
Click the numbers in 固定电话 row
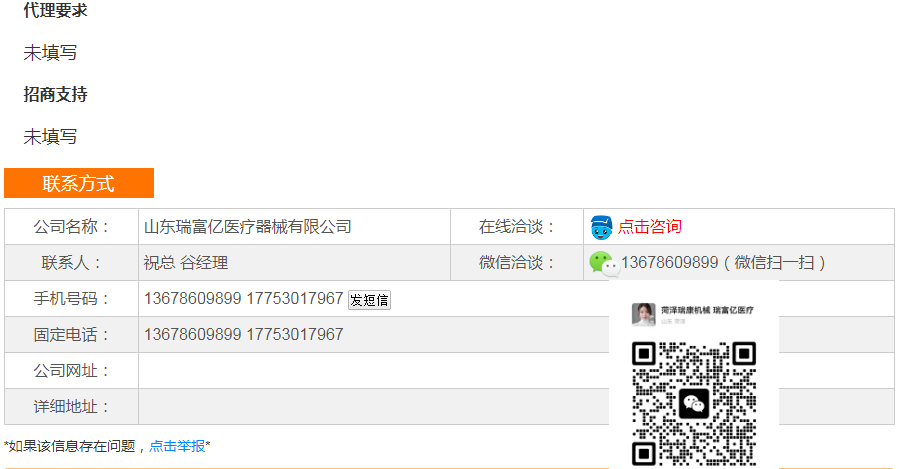243,335
